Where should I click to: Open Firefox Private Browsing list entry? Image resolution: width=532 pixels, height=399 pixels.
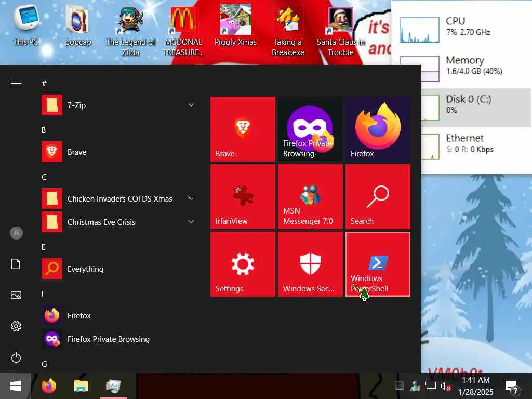tap(119, 339)
